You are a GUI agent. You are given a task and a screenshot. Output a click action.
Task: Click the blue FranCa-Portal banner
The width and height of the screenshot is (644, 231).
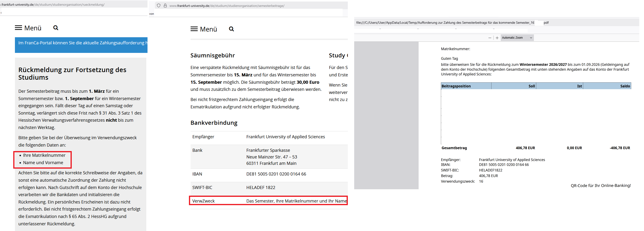coord(81,45)
